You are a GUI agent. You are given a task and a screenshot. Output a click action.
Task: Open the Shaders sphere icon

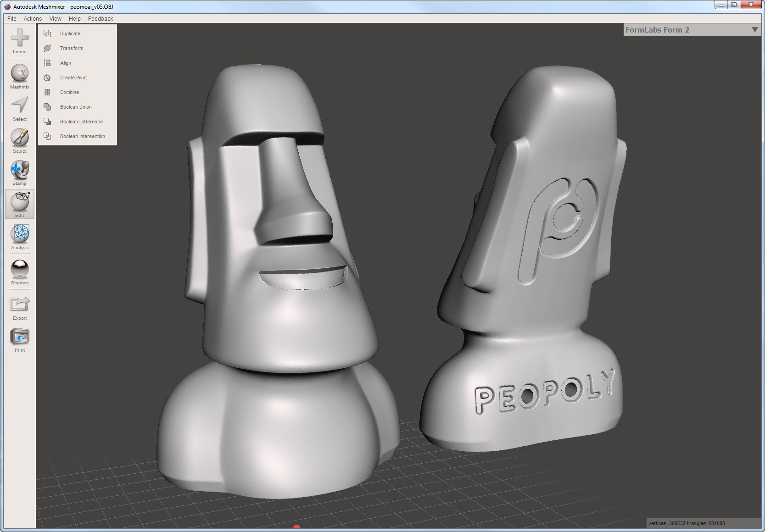(x=20, y=269)
